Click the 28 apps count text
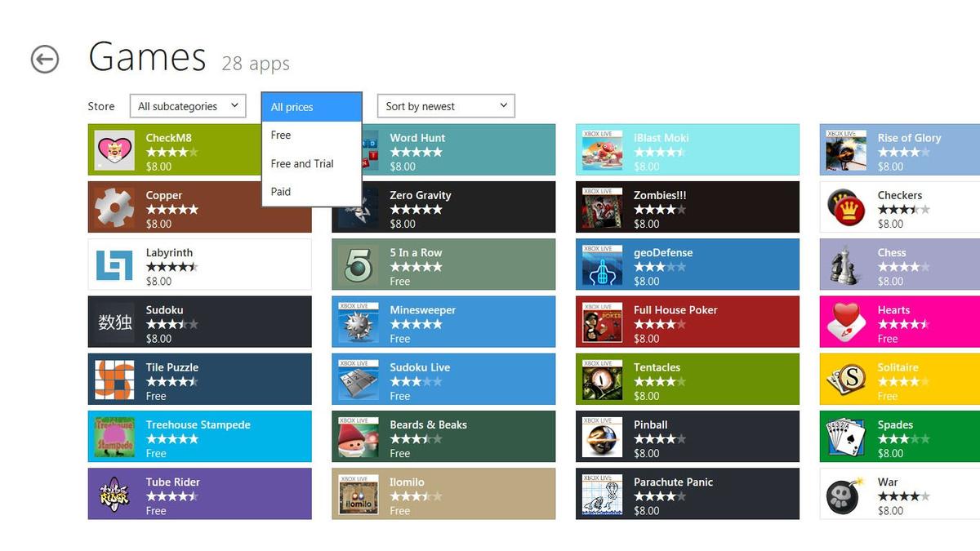980x551 pixels. click(256, 64)
